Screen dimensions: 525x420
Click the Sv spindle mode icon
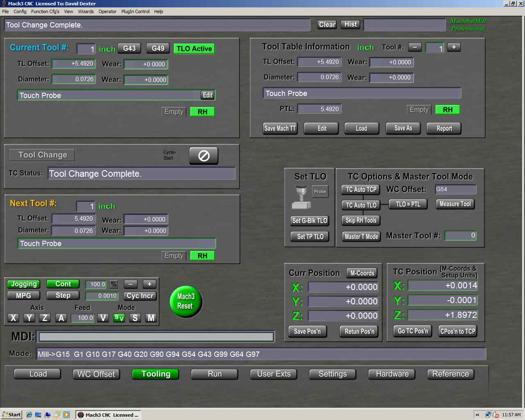(x=119, y=317)
